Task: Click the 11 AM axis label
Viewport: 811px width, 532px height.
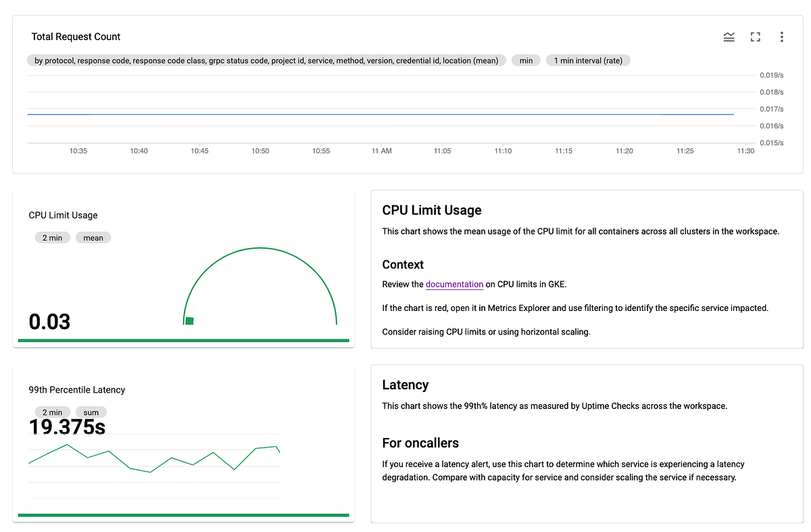Action: 381,151
